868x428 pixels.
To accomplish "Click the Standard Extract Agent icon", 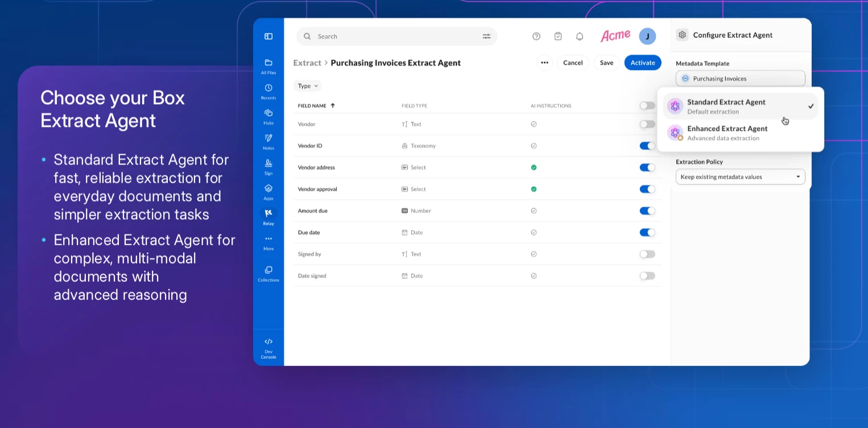I will 675,106.
